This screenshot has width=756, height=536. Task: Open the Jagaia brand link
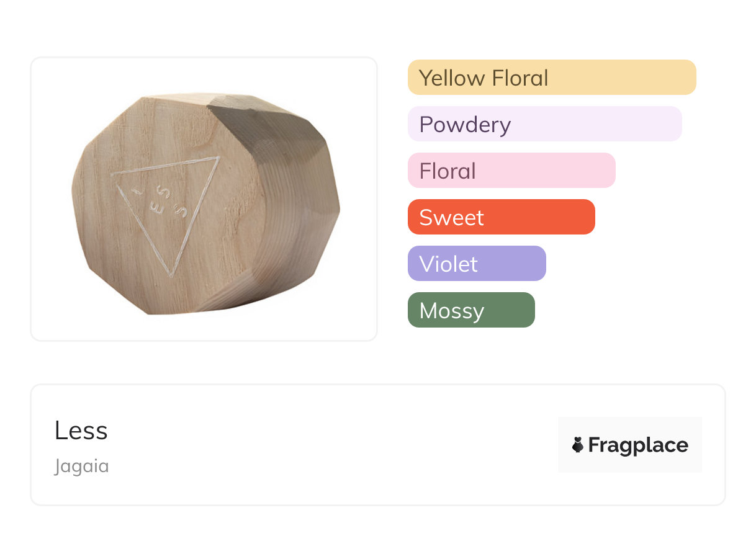click(x=81, y=466)
